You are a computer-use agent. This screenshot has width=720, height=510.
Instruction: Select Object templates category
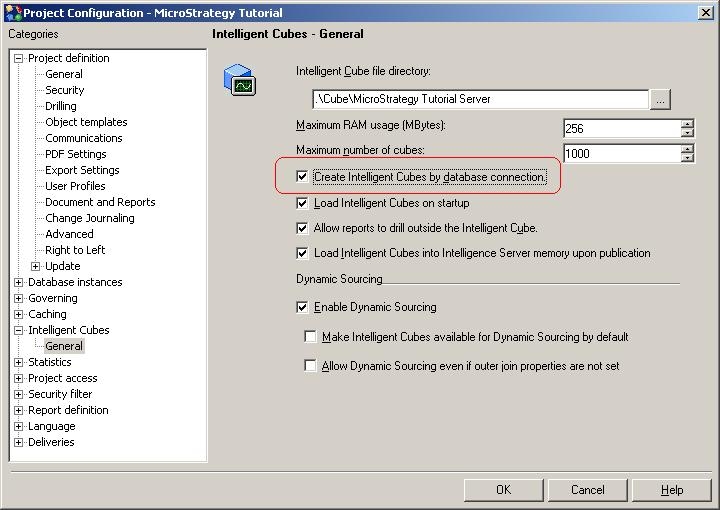tap(86, 122)
